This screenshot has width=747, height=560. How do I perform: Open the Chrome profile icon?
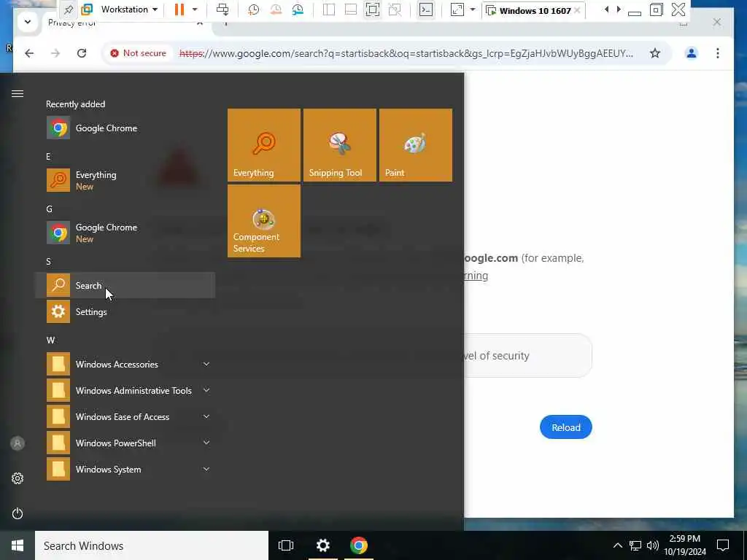pos(692,53)
